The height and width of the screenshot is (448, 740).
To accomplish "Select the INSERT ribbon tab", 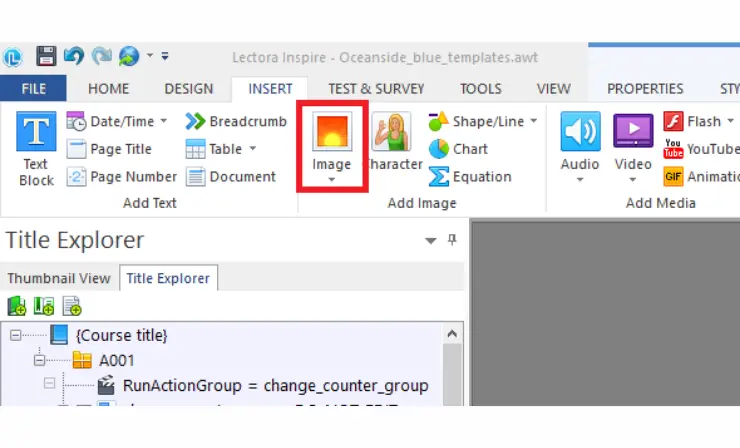I will tap(270, 89).
